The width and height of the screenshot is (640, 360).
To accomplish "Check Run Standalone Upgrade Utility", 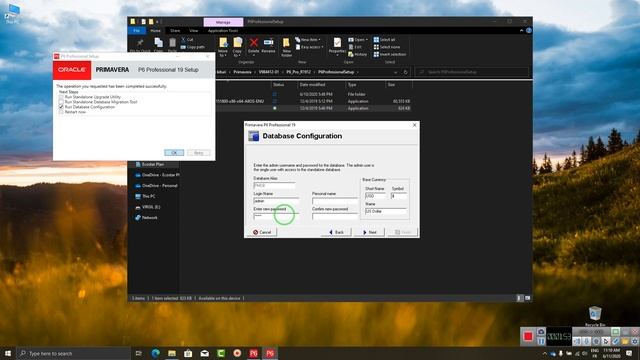I will click(x=61, y=97).
